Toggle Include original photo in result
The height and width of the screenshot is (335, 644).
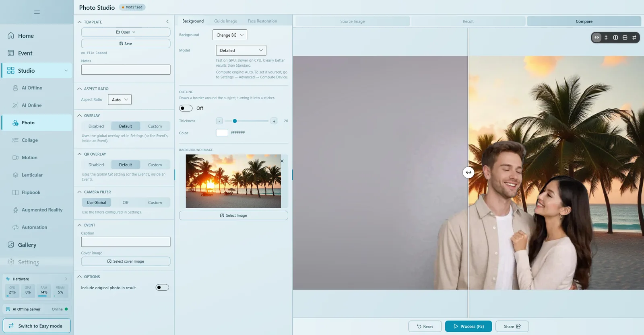(x=162, y=288)
